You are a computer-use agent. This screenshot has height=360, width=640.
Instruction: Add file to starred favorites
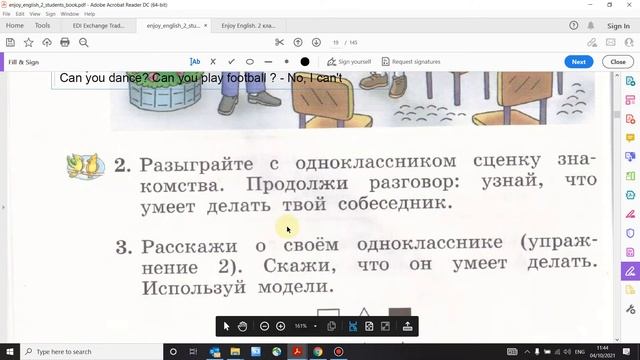click(29, 42)
